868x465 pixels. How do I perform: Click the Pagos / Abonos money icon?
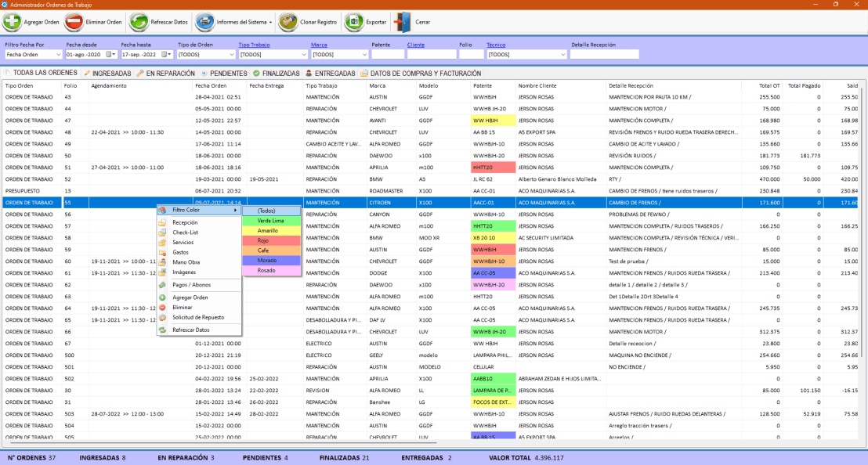163,285
